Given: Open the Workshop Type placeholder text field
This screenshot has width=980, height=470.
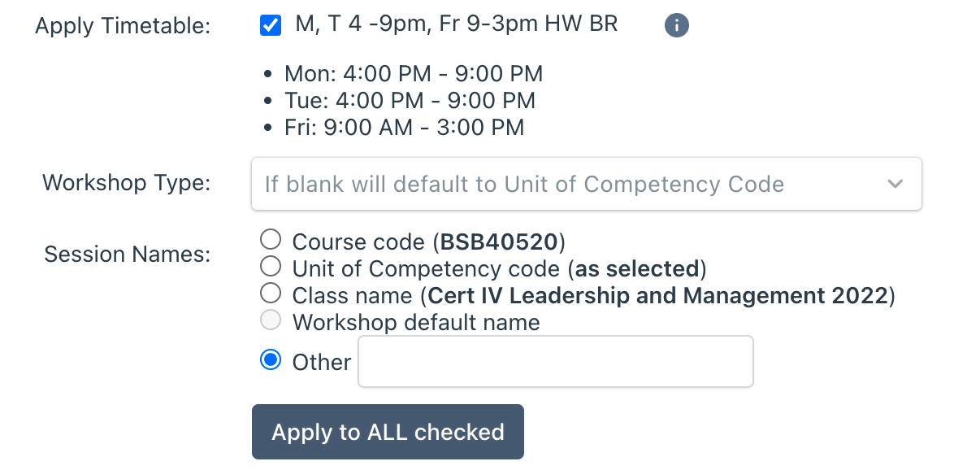Looking at the screenshot, I should tap(587, 184).
